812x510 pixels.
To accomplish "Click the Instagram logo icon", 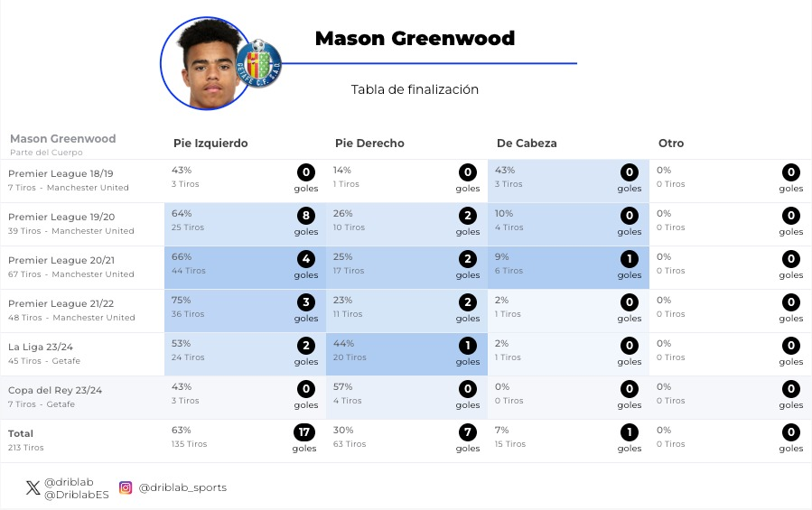I will 126,487.
